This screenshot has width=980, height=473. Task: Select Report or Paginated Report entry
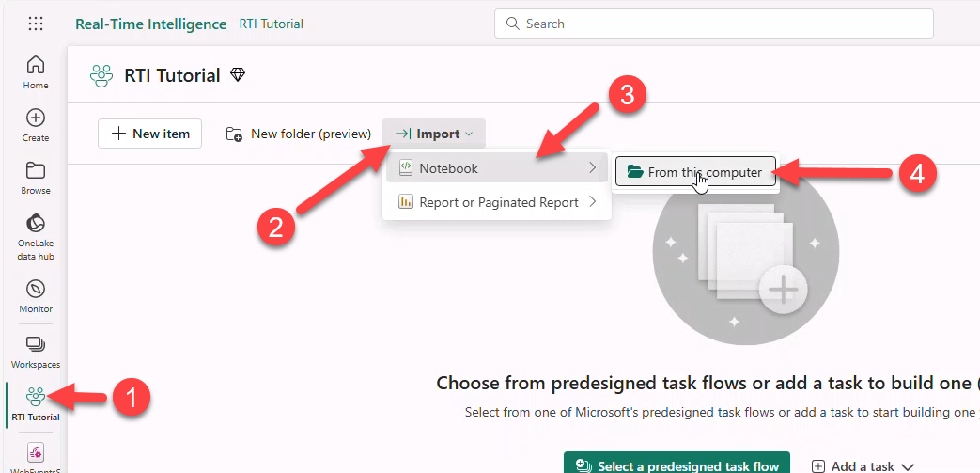tap(498, 202)
